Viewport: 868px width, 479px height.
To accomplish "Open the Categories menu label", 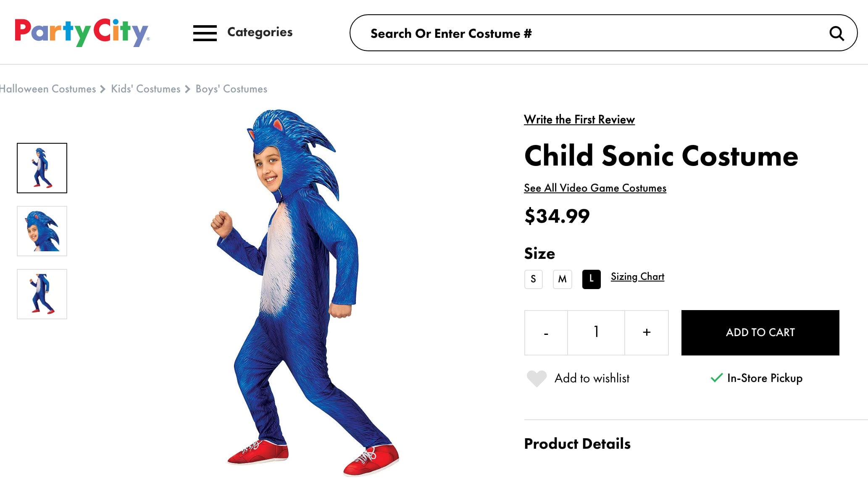I will click(x=260, y=32).
